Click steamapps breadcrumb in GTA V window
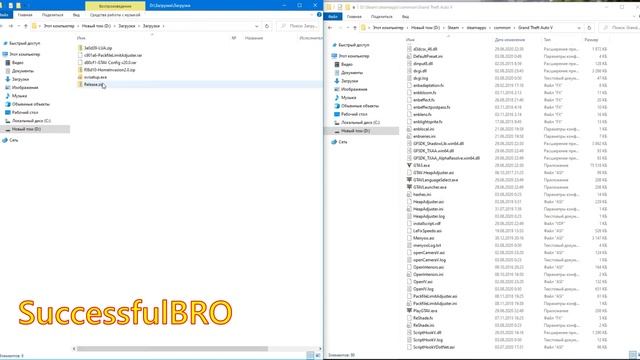This screenshot has width=640, height=360. (476, 28)
